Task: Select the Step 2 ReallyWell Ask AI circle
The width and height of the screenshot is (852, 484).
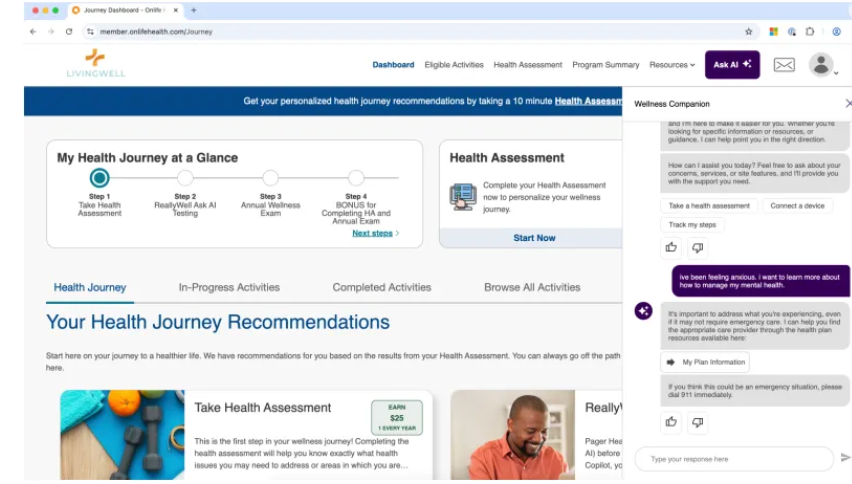Action: tap(185, 178)
